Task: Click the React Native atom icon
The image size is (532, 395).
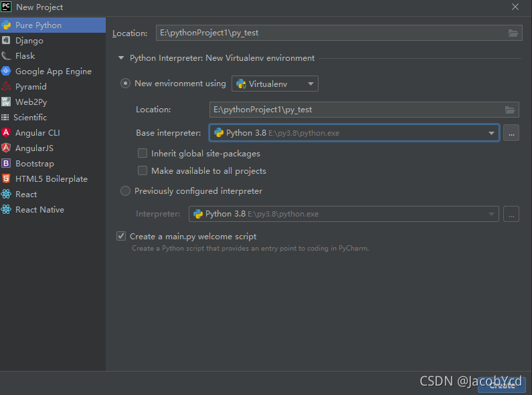Action: [x=6, y=209]
